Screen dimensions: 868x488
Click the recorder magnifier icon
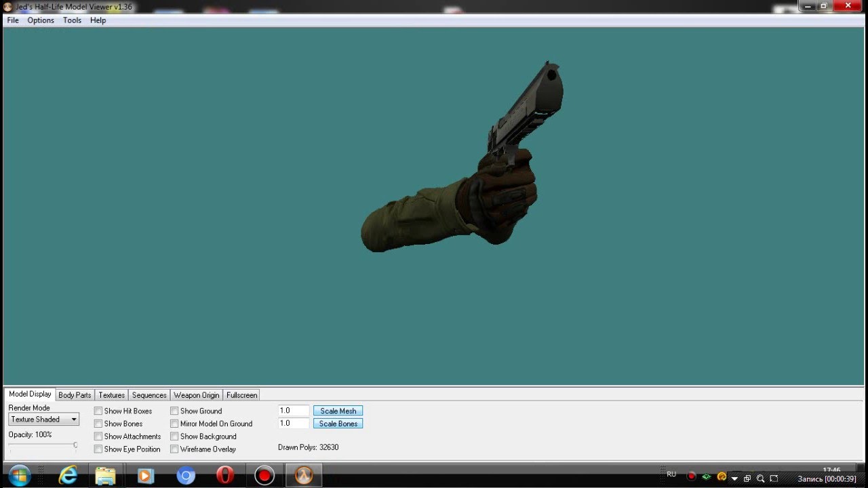click(x=760, y=479)
